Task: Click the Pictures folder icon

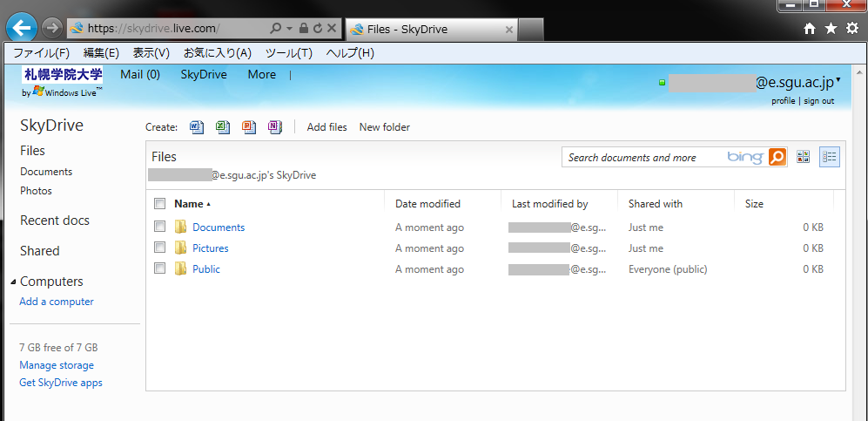Action: pyautogui.click(x=180, y=248)
